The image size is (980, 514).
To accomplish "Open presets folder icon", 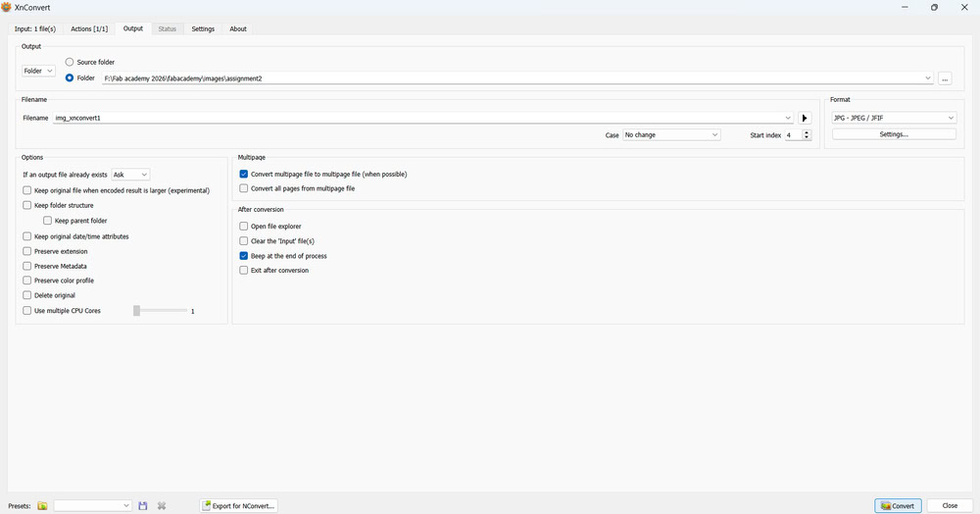I will pyautogui.click(x=42, y=506).
